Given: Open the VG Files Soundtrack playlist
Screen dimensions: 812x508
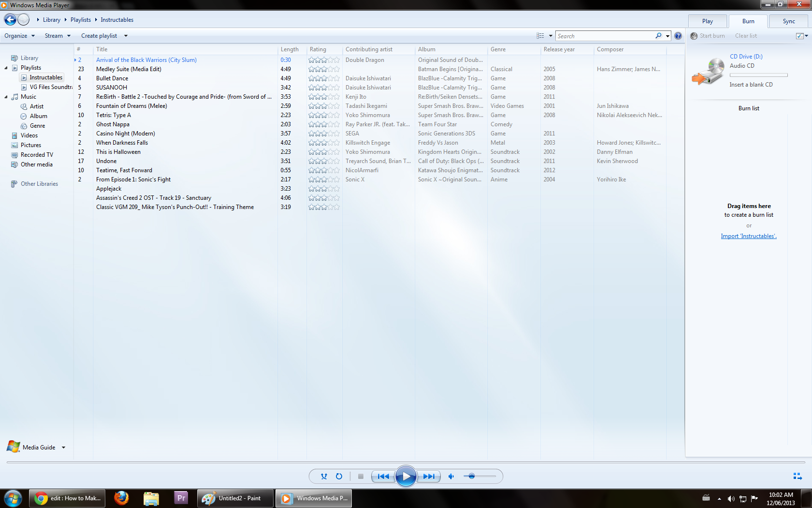Looking at the screenshot, I should pyautogui.click(x=51, y=87).
